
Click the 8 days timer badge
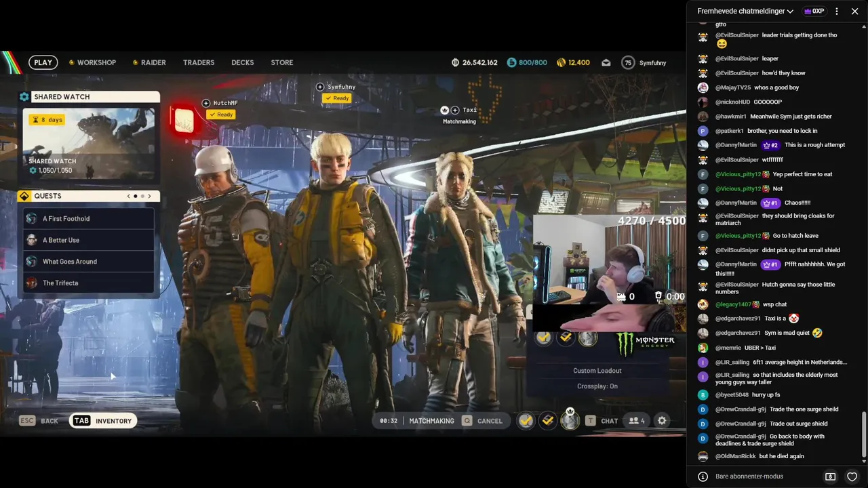click(47, 119)
